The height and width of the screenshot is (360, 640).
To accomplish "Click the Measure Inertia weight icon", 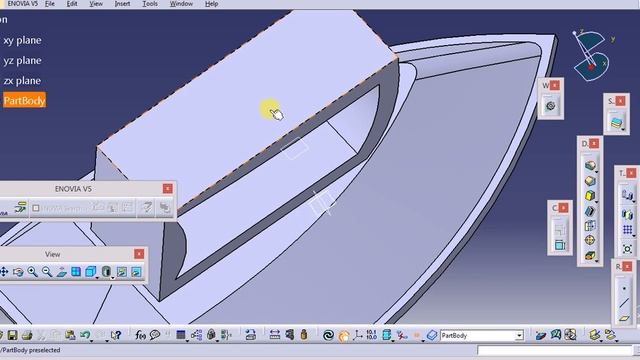I will point(304,336).
